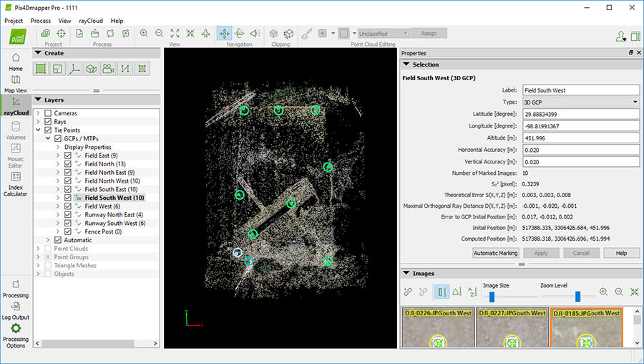Open the Map View sidebar icon

coord(16,82)
